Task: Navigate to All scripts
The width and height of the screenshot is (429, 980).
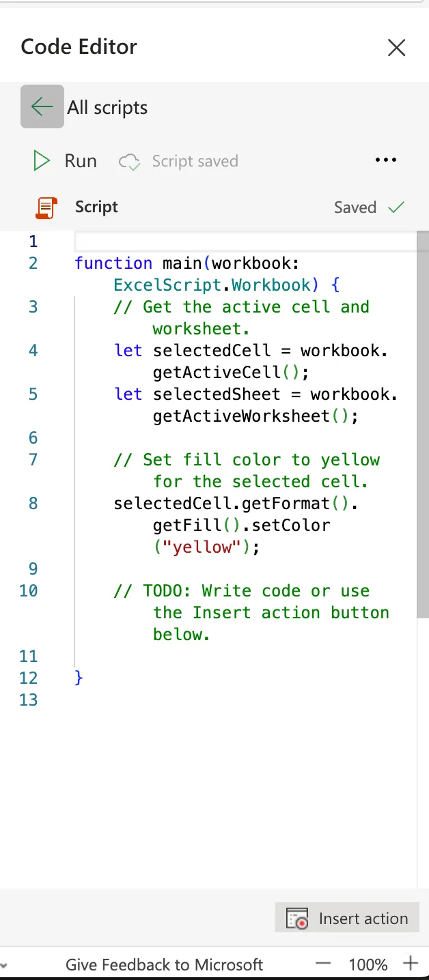Action: tap(107, 107)
